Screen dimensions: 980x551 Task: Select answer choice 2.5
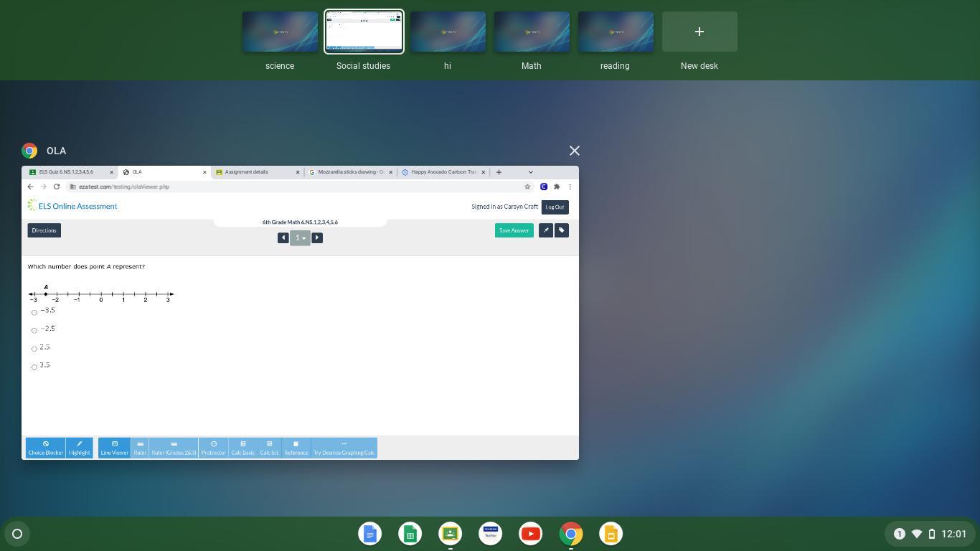click(34, 349)
